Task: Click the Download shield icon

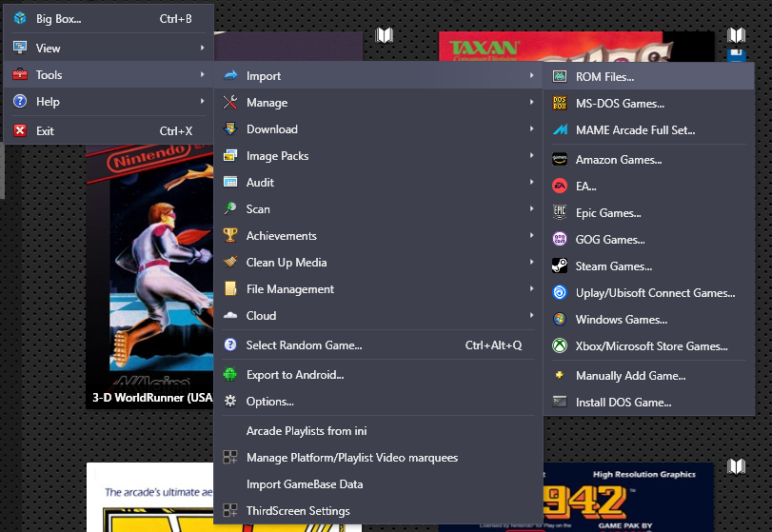Action: pyautogui.click(x=230, y=128)
